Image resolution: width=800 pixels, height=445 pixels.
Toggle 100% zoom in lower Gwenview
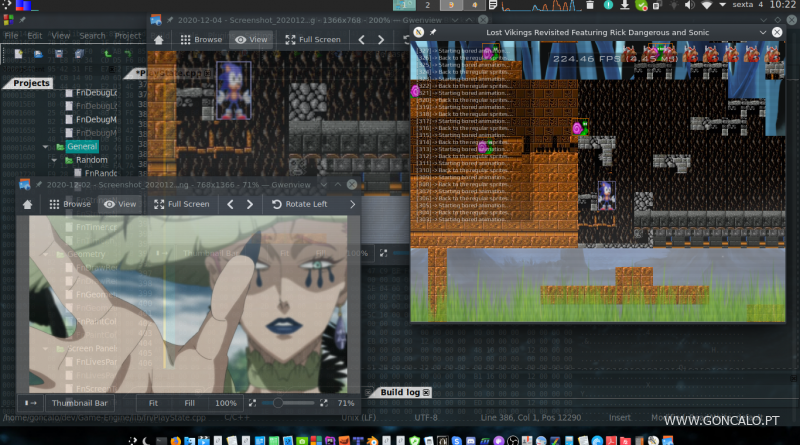(x=226, y=403)
